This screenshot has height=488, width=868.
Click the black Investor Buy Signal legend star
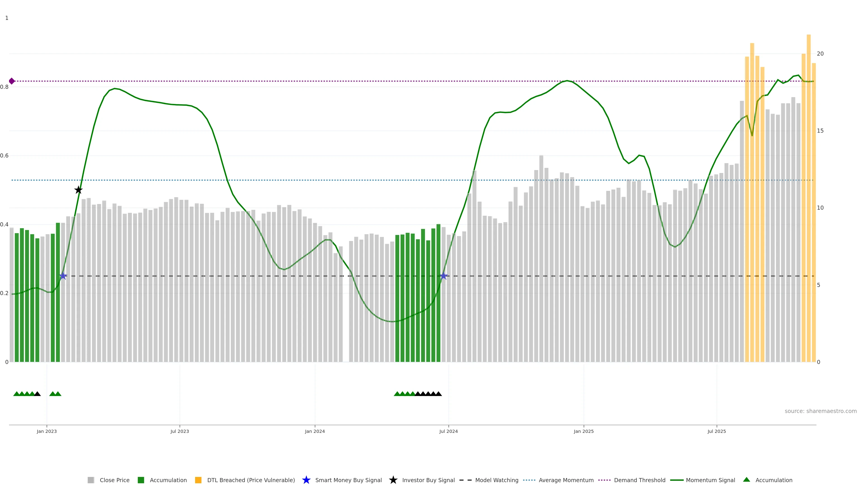393,480
